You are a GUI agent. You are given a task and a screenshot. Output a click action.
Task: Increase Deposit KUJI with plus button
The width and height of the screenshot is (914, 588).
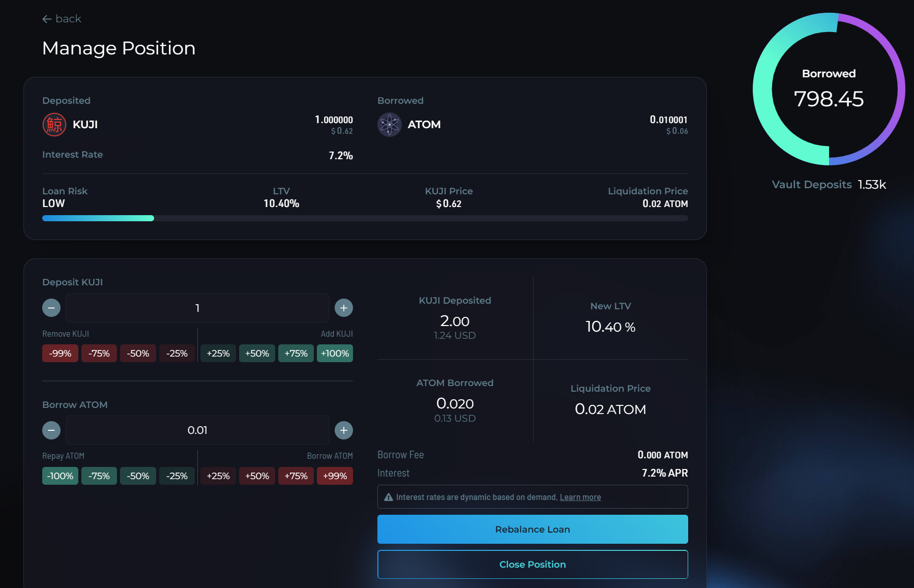click(344, 308)
